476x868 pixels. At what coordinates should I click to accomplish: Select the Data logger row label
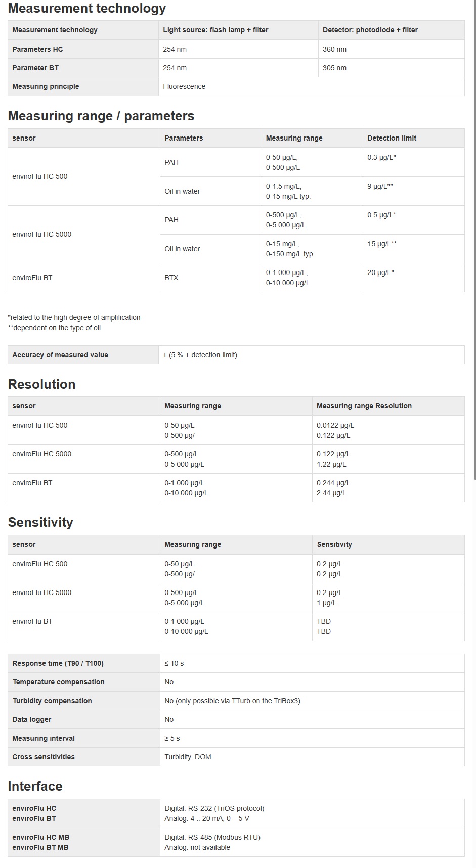[x=32, y=719]
